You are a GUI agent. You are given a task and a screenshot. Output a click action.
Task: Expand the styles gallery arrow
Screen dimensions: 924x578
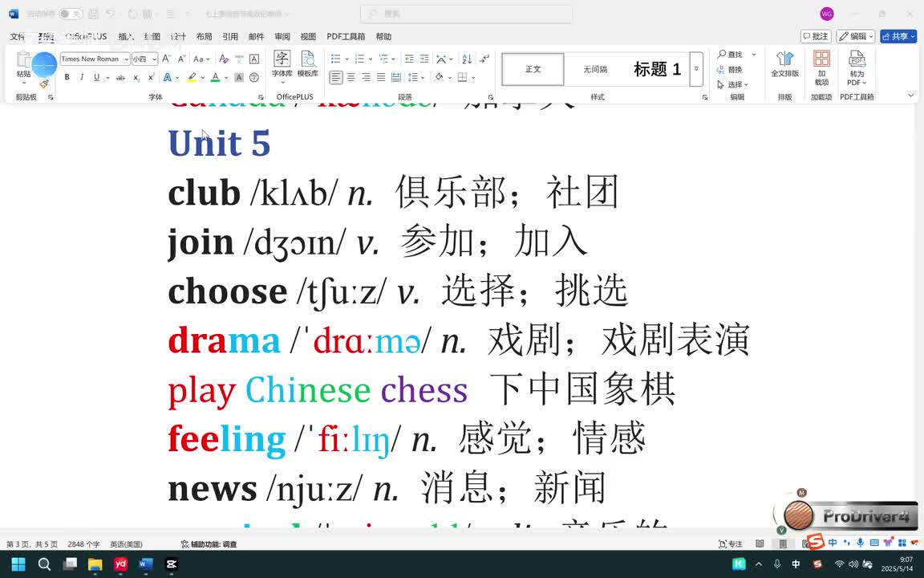[696, 69]
